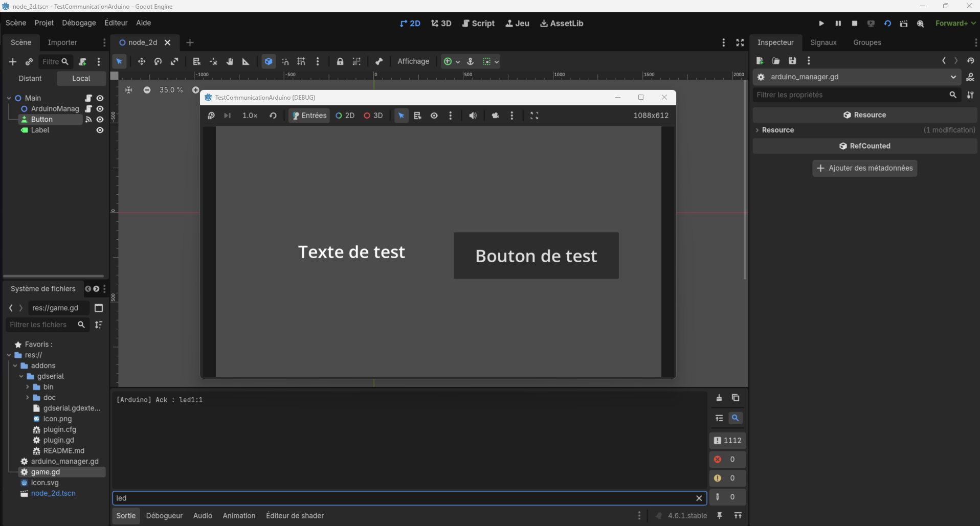980x526 pixels.
Task: Select the Rotate mode tool
Action: pos(158,61)
